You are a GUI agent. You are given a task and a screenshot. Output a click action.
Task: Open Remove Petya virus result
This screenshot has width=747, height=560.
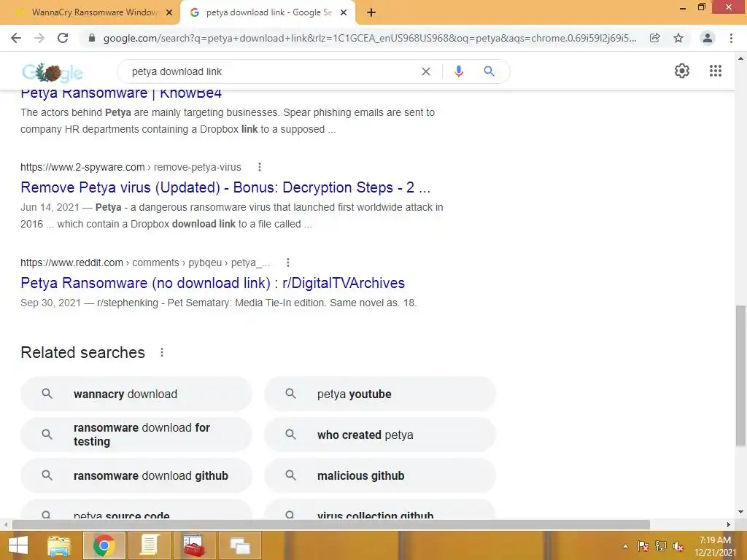point(225,187)
